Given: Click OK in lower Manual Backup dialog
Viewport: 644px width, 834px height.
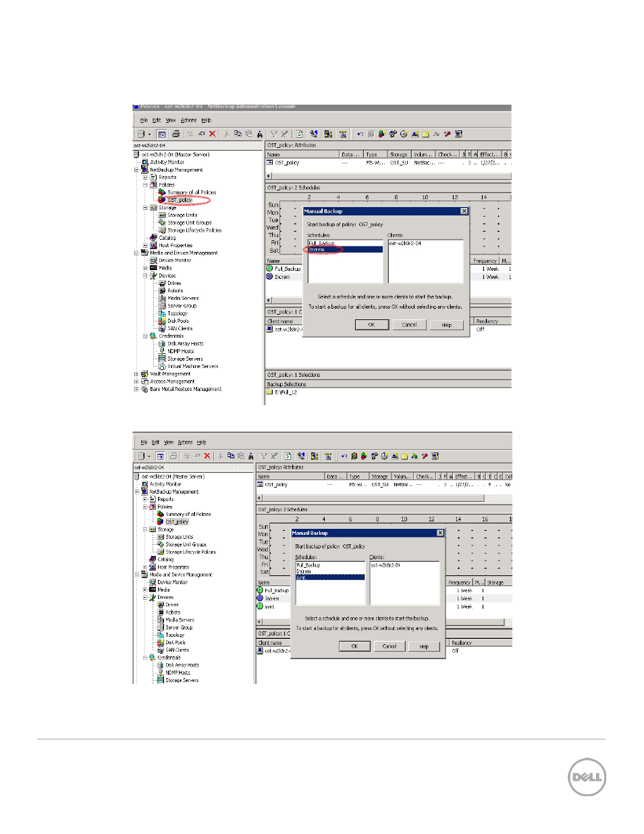Looking at the screenshot, I should point(354,646).
